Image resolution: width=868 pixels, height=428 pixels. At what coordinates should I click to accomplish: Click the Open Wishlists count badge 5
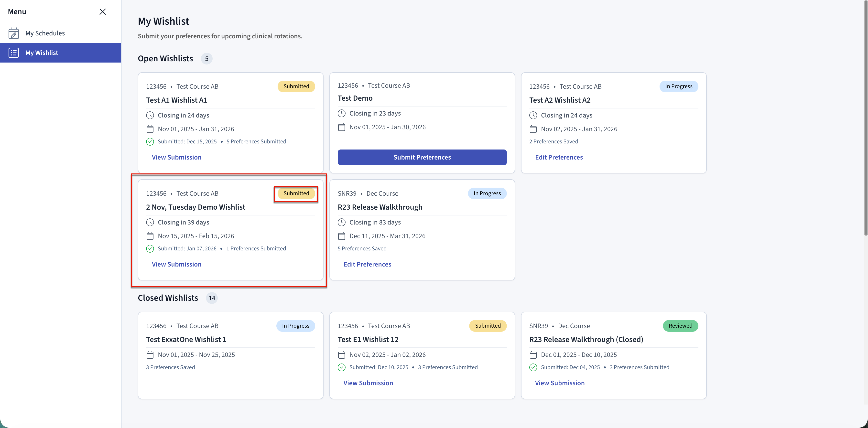click(x=206, y=59)
